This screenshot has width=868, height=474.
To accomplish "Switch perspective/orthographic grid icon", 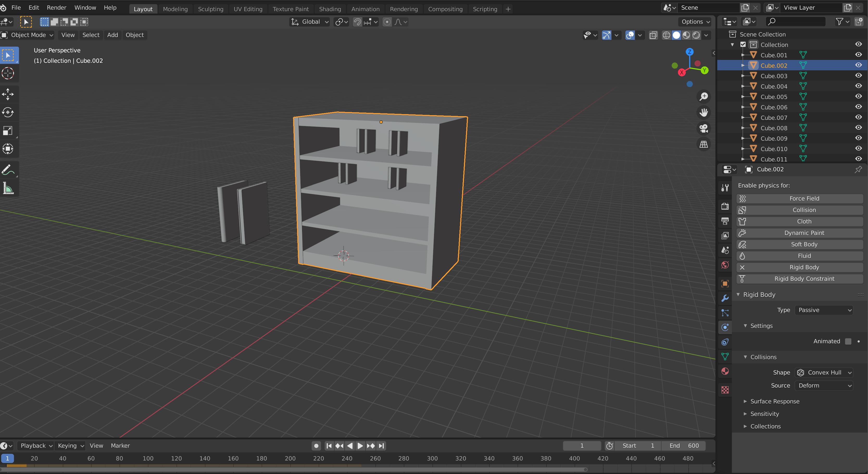I will (x=703, y=144).
